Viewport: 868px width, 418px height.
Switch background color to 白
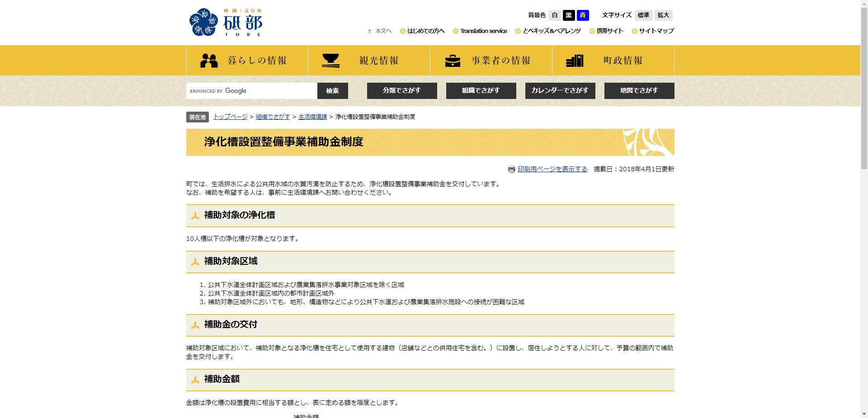[x=554, y=15]
